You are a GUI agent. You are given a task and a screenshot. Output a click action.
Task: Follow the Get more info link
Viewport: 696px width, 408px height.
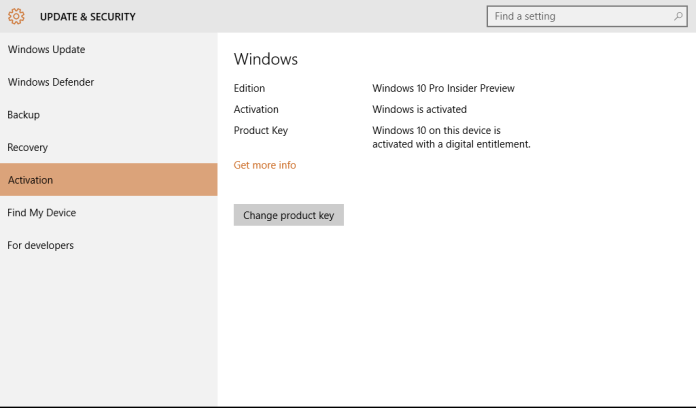265,165
